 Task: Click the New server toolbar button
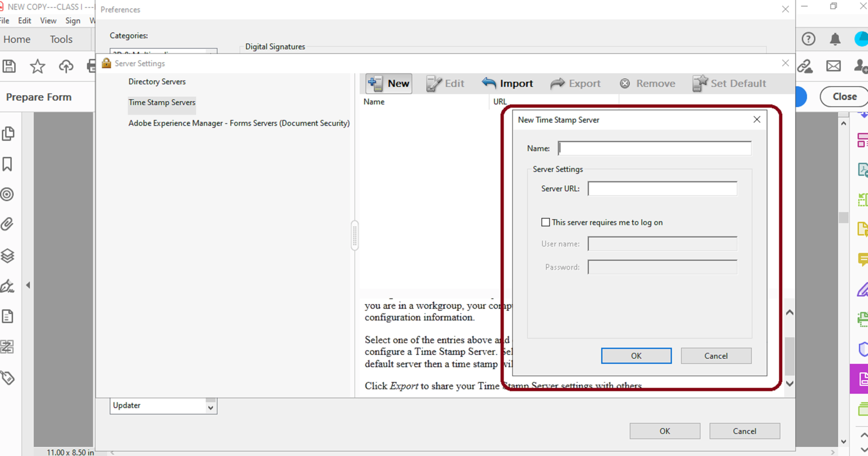(389, 83)
